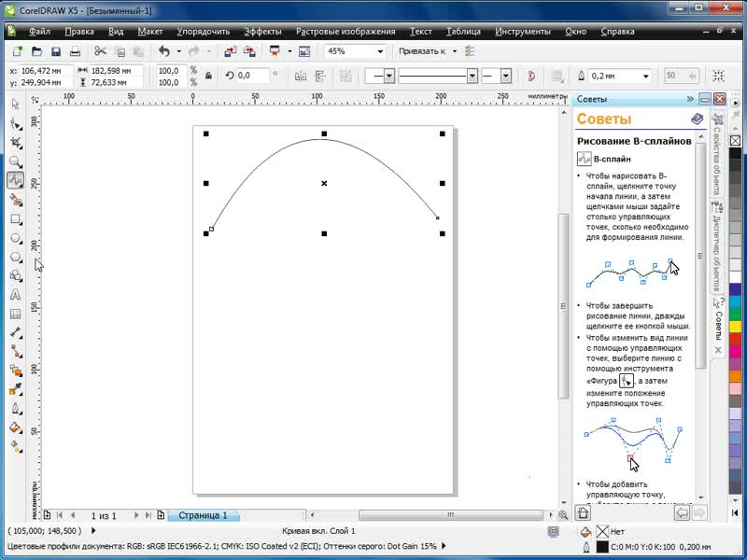Open the Справка menu

click(x=617, y=32)
